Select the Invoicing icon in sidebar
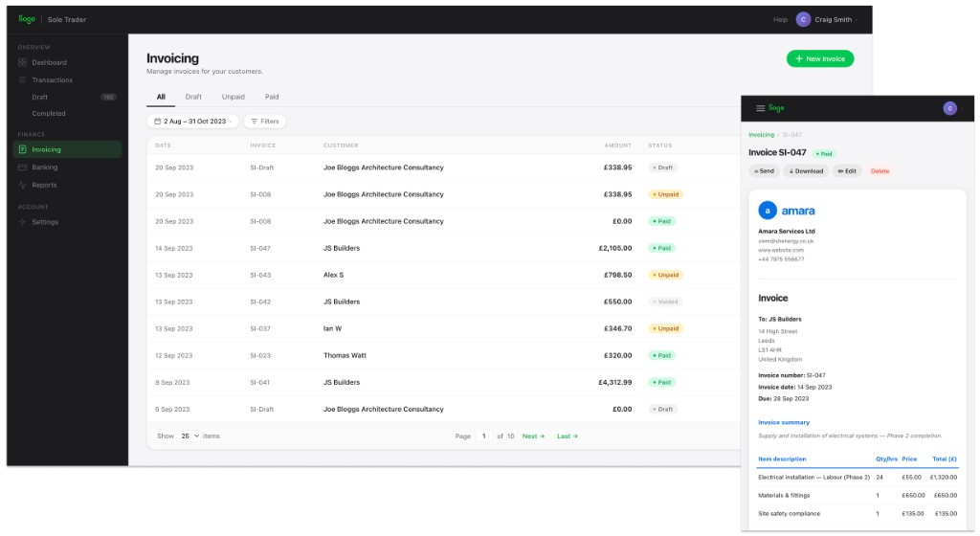 click(23, 149)
